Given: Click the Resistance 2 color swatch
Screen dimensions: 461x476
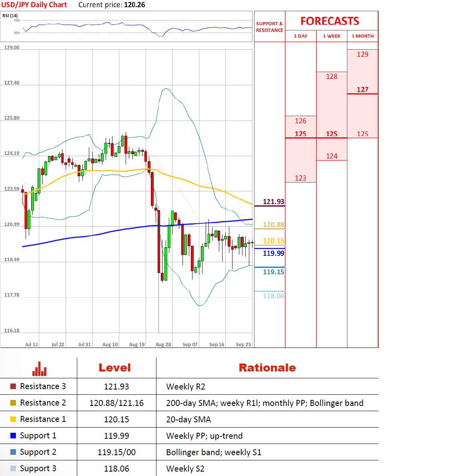Looking at the screenshot, I should click(13, 403).
